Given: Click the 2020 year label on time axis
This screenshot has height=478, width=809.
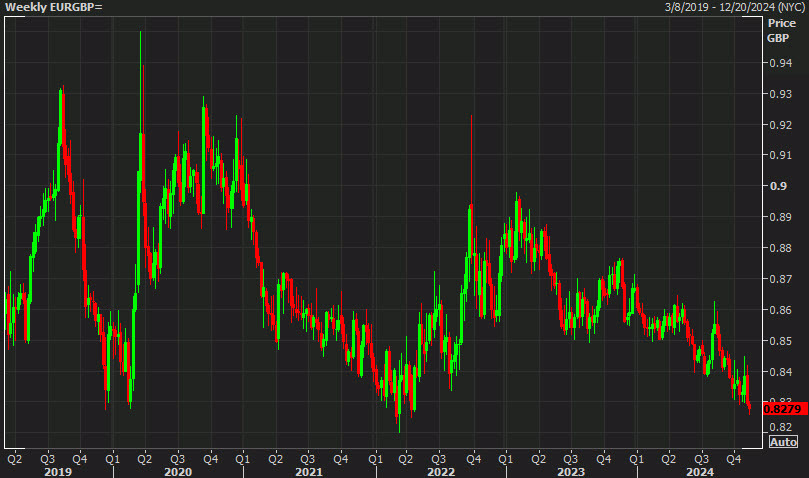Looking at the screenshot, I should (x=178, y=472).
